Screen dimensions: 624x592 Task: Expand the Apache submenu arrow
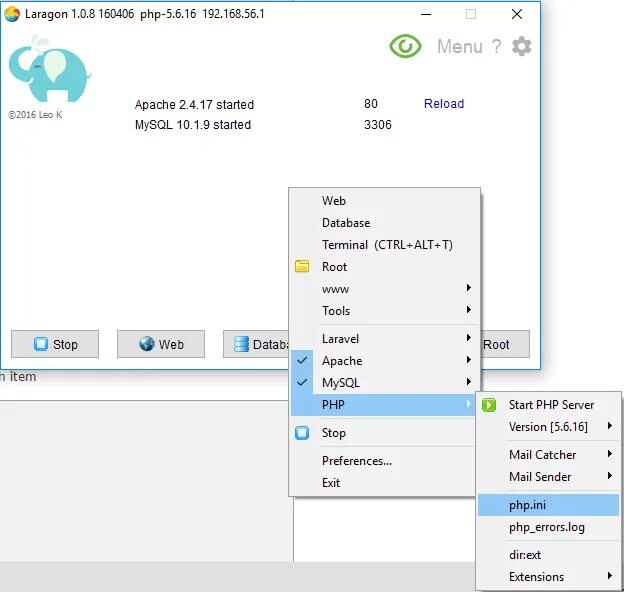click(468, 360)
